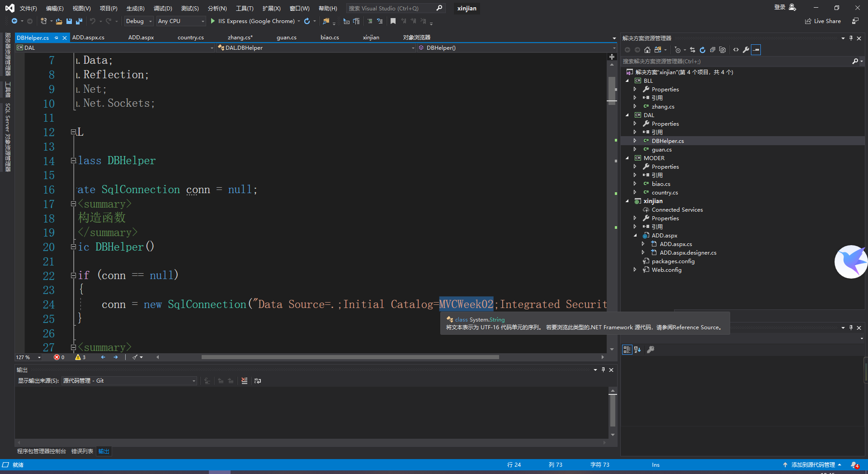Comment out the selected lines
The width and height of the screenshot is (868, 474).
370,21
